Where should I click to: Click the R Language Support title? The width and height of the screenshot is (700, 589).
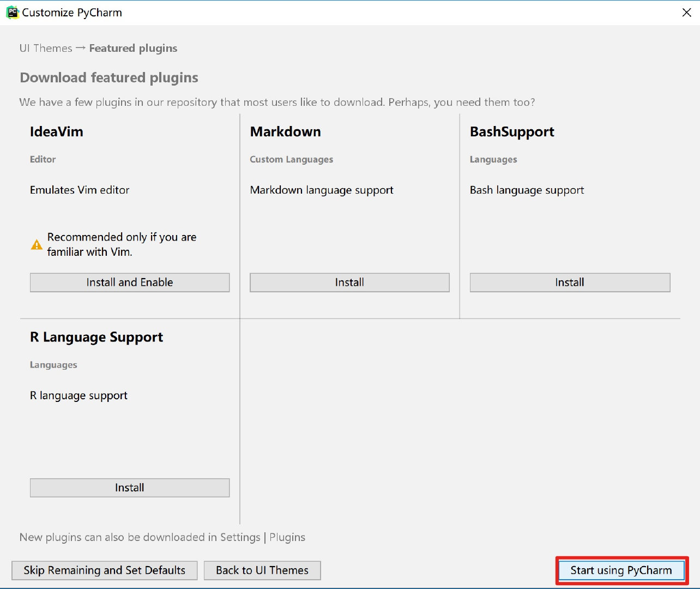tap(96, 337)
